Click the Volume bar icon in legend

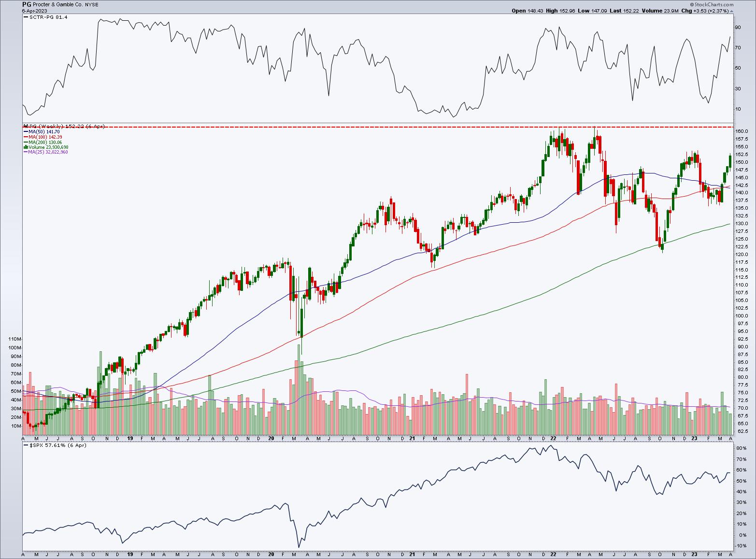click(25, 147)
